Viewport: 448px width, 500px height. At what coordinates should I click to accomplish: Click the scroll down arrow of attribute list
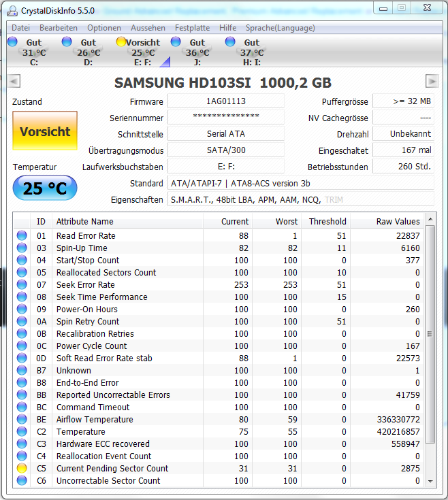coord(430,481)
